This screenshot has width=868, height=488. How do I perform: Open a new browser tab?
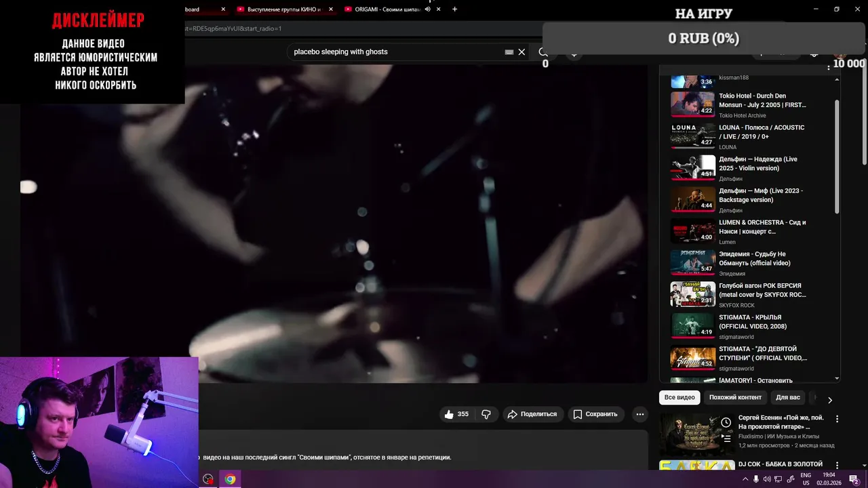pos(454,9)
